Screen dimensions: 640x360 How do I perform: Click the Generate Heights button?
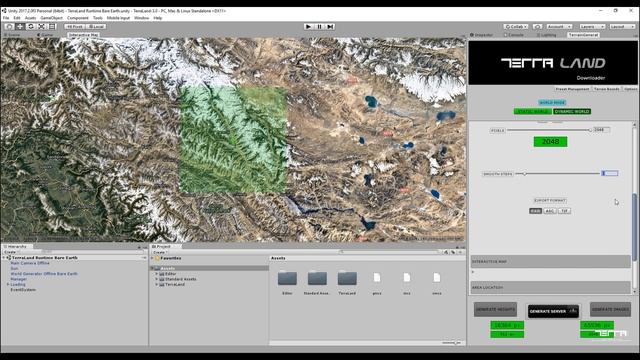click(x=496, y=309)
